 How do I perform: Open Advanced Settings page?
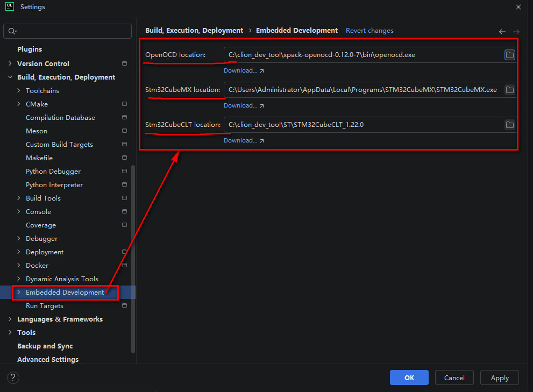(x=48, y=359)
